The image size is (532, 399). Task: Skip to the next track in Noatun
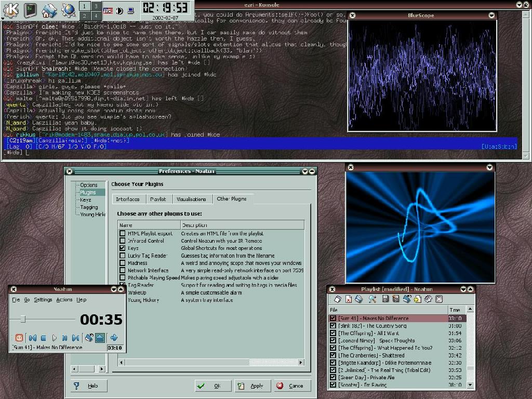click(x=76, y=338)
